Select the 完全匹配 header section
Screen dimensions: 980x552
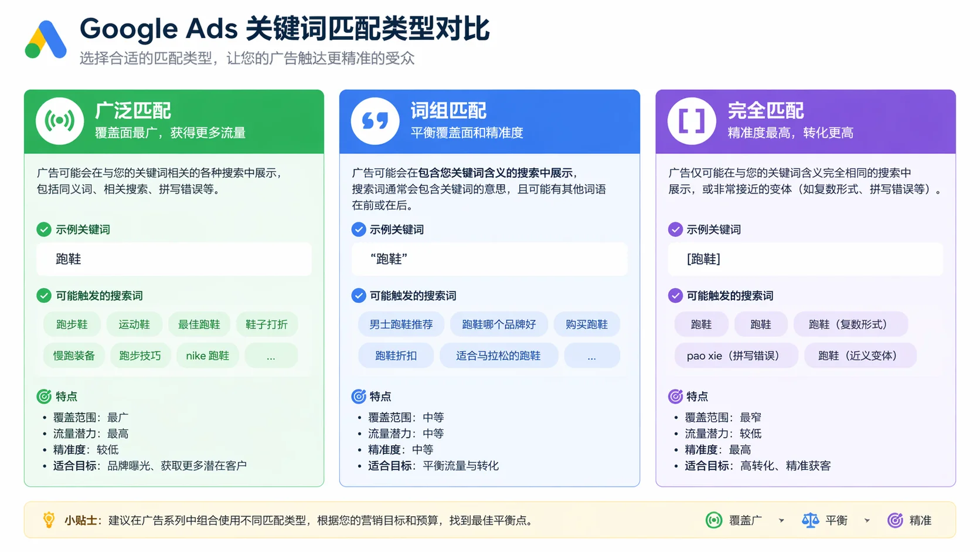[x=805, y=121]
